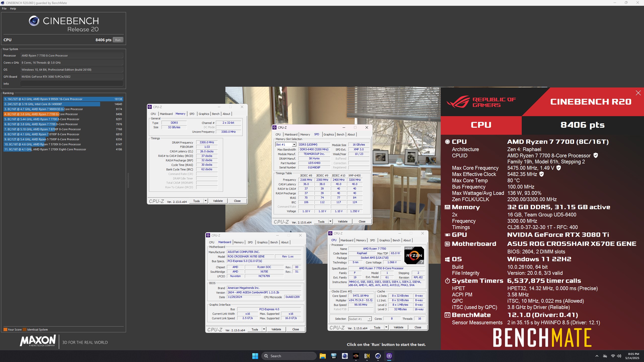This screenshot has height=362, width=644.
Task: Click the ROG Republic of Gamers logo
Action: pos(481,102)
